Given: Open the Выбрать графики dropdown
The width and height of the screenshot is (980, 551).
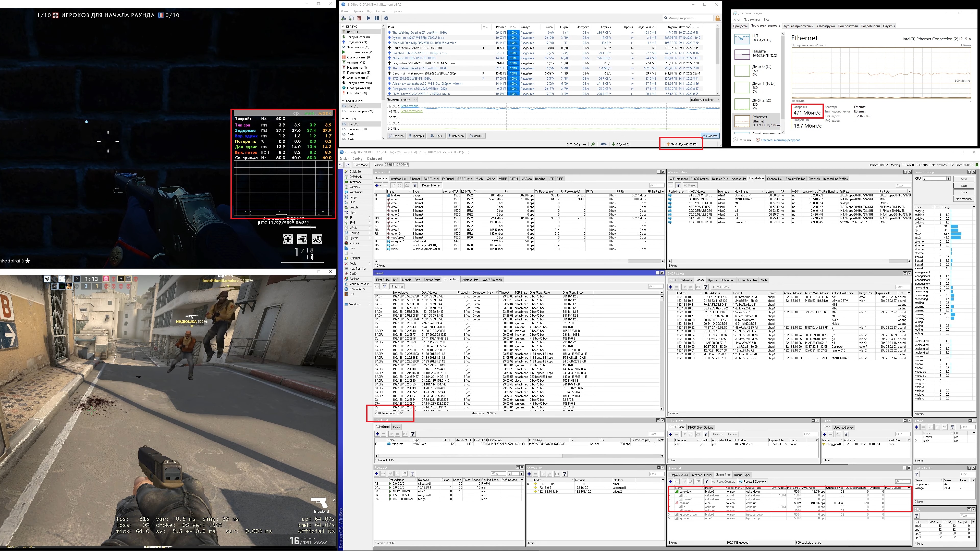Looking at the screenshot, I should pyautogui.click(x=704, y=100).
